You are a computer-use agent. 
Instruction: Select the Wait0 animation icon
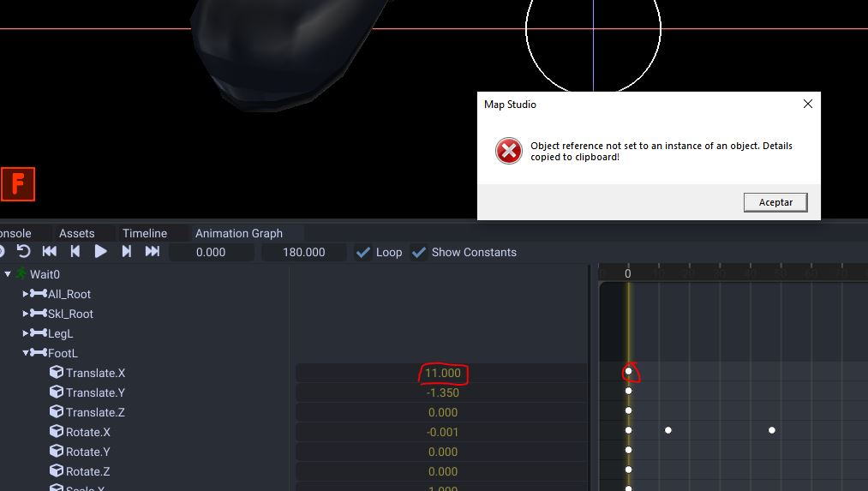tap(21, 273)
